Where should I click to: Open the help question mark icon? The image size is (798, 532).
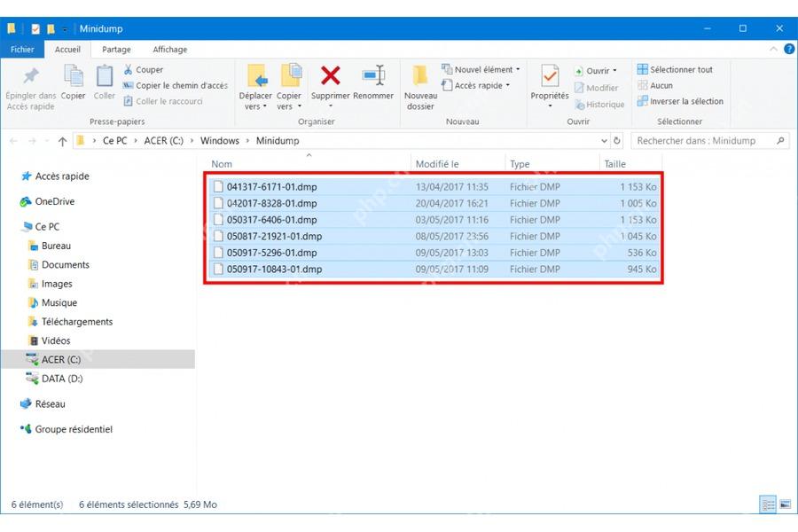click(789, 49)
